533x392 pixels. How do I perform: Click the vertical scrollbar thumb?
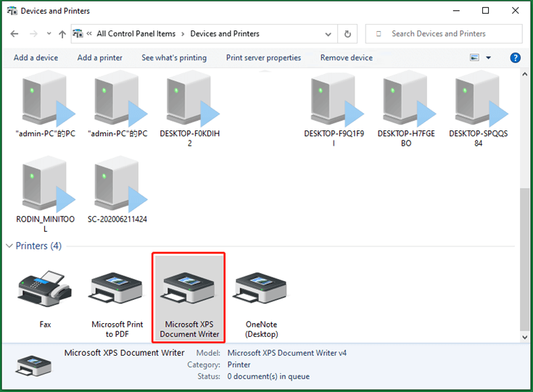pyautogui.click(x=524, y=259)
